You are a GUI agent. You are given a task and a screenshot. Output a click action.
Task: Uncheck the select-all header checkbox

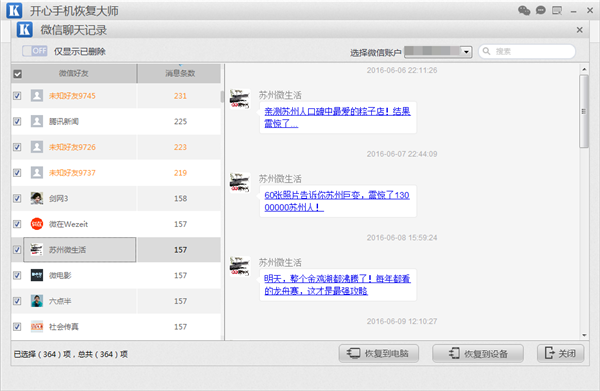coord(18,74)
